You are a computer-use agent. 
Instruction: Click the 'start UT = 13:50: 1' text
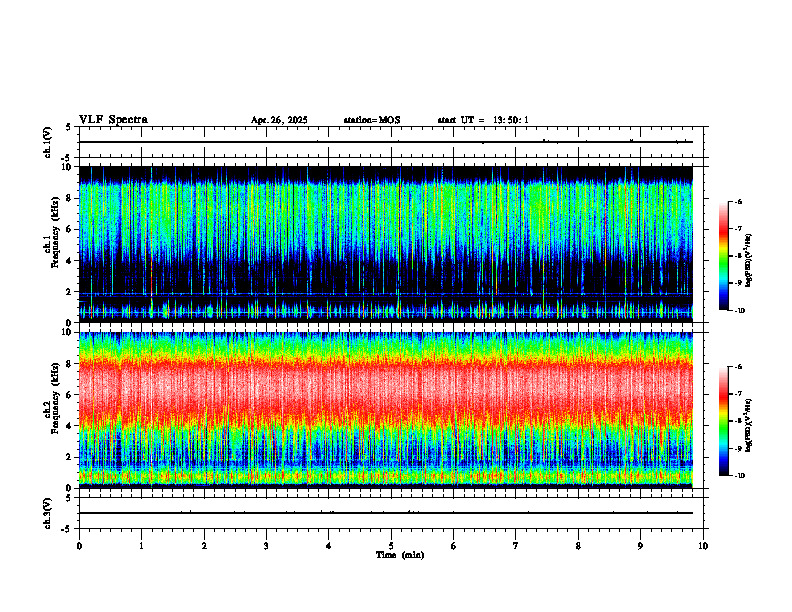point(483,120)
